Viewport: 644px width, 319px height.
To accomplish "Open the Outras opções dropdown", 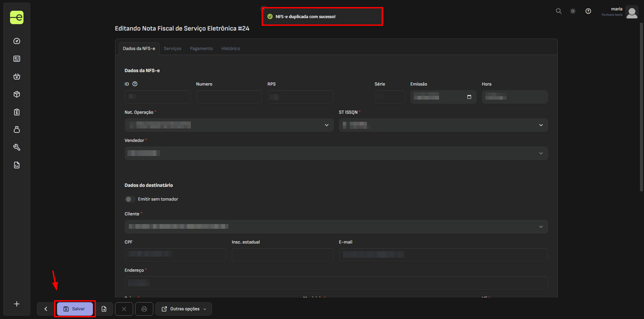I will coord(183,309).
